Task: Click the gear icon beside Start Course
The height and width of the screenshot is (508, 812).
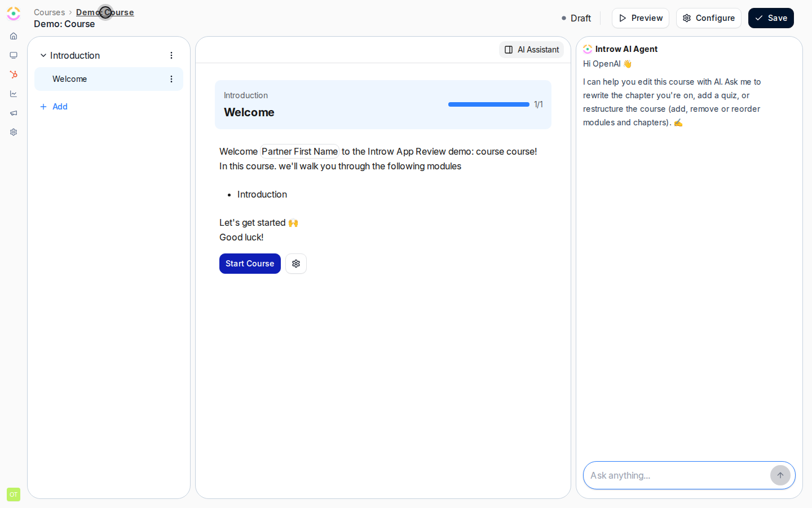Action: (296, 264)
